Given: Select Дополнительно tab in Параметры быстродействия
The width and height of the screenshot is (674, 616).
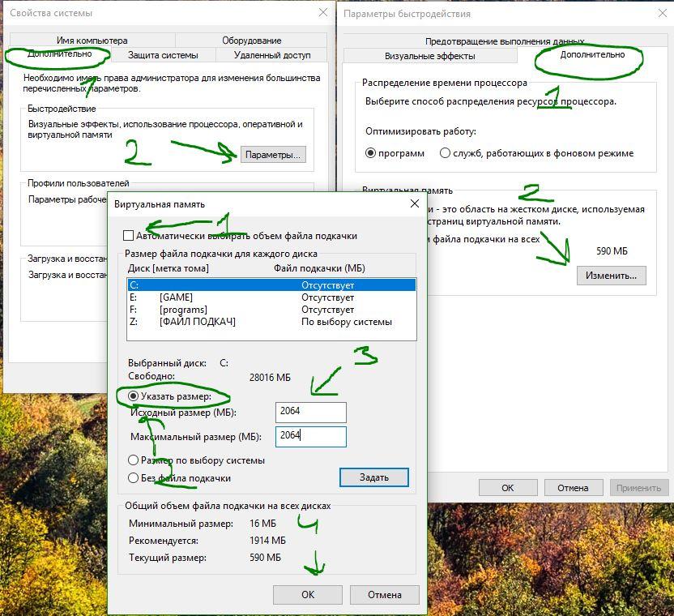Looking at the screenshot, I should (592, 54).
